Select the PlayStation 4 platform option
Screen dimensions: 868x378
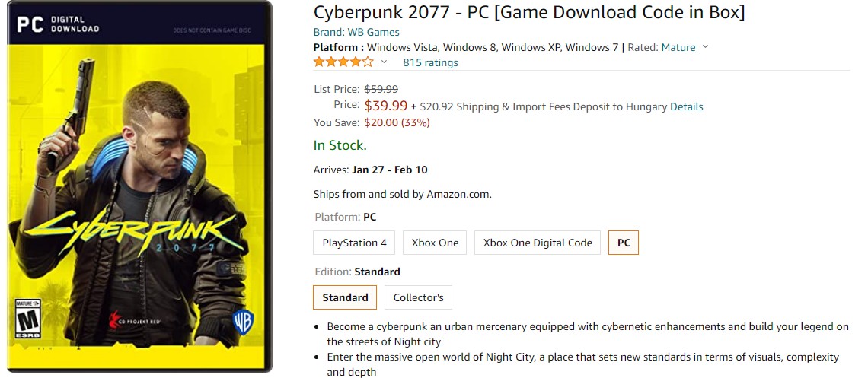pyautogui.click(x=354, y=243)
